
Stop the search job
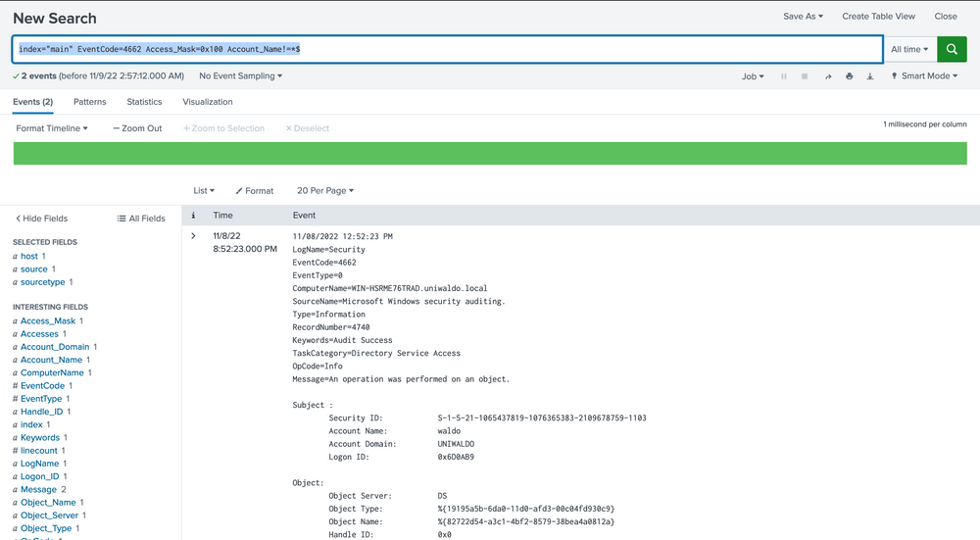[805, 76]
